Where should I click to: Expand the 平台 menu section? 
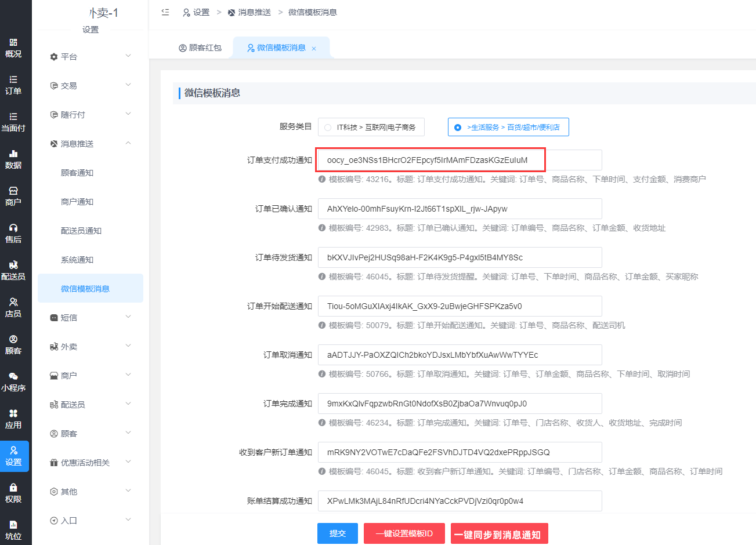(91, 56)
